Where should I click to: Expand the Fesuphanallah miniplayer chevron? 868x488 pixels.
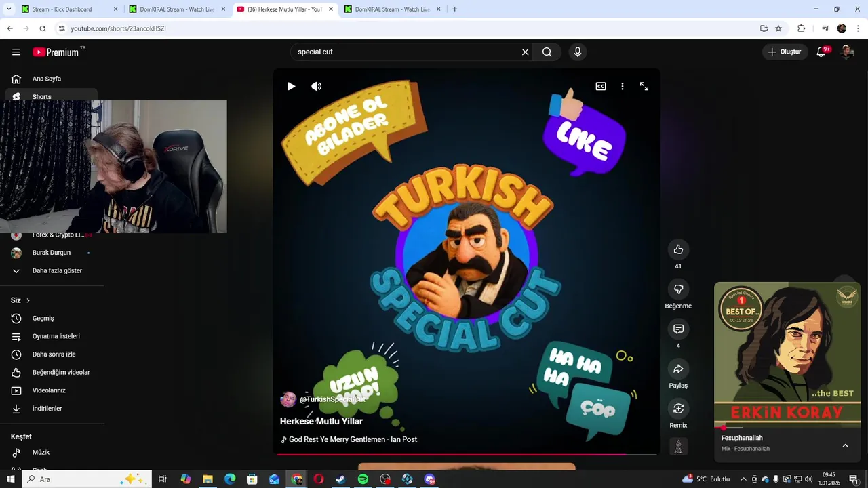845,445
